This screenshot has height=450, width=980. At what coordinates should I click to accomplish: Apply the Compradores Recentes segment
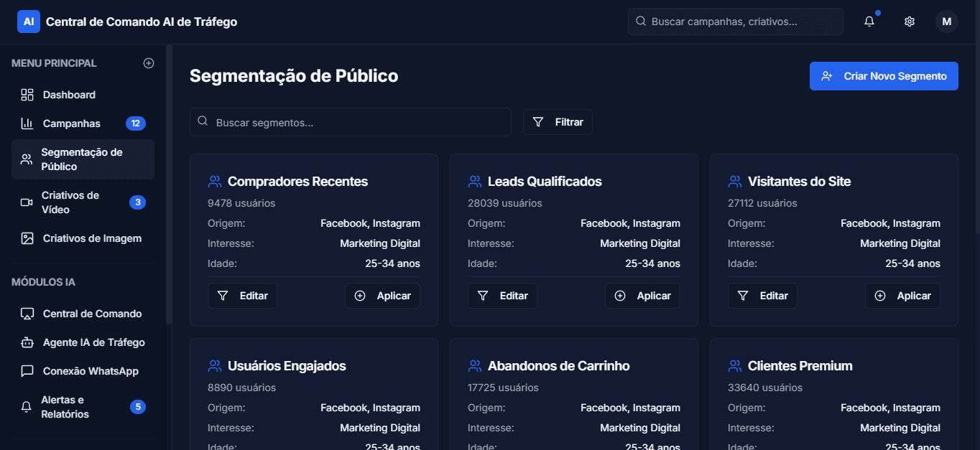coord(382,296)
